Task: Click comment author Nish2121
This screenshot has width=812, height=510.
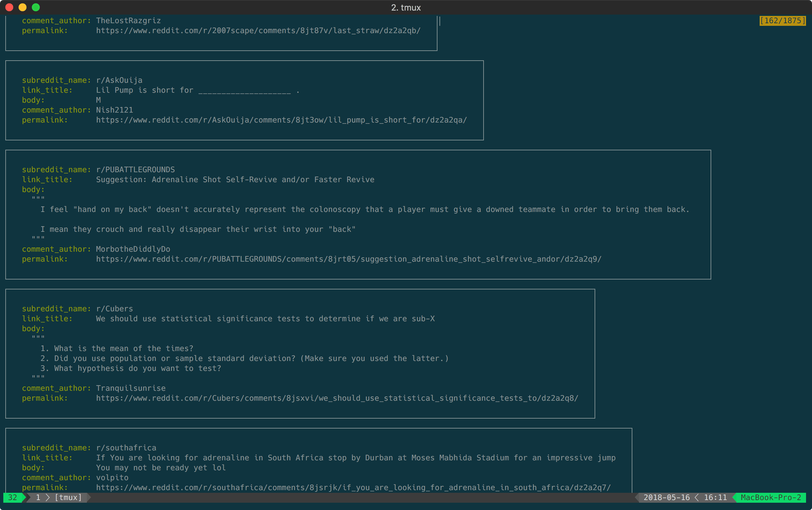Action: (x=115, y=110)
